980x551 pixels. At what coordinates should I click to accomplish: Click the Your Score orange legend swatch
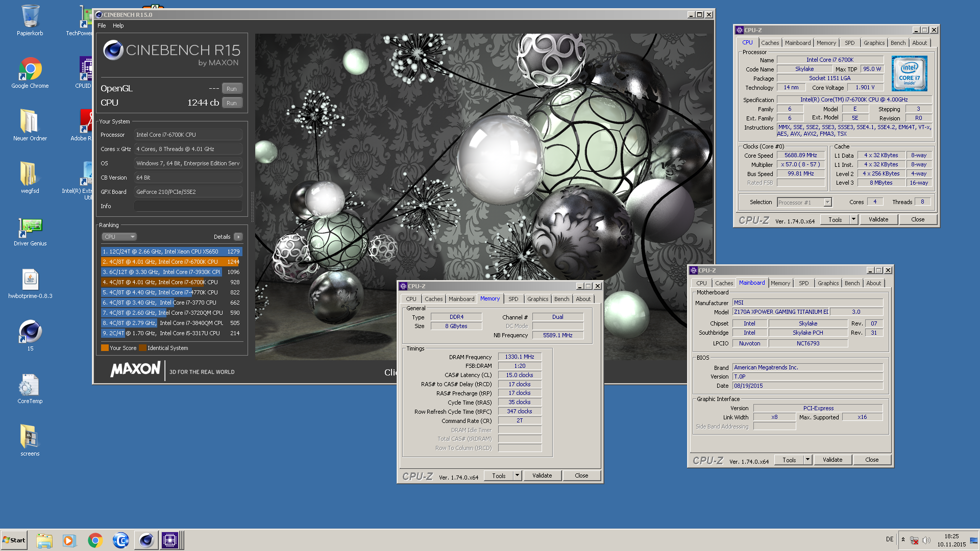(x=105, y=348)
